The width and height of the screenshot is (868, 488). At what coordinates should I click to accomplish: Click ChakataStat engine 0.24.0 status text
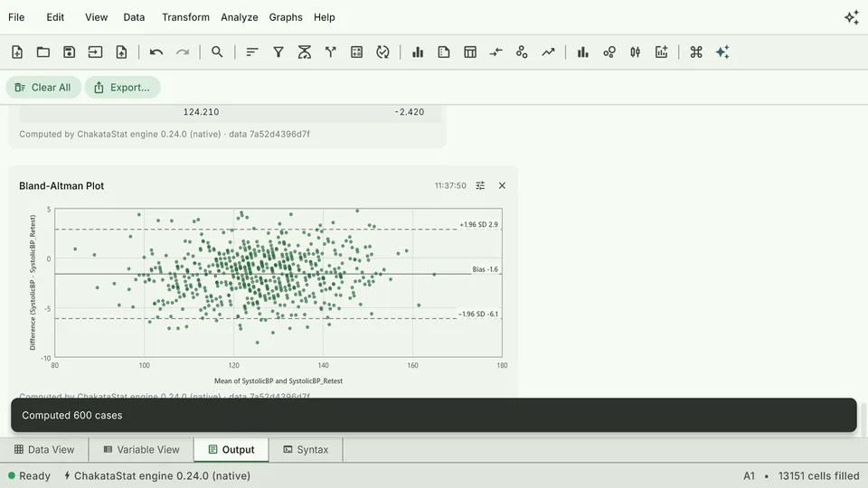[157, 476]
